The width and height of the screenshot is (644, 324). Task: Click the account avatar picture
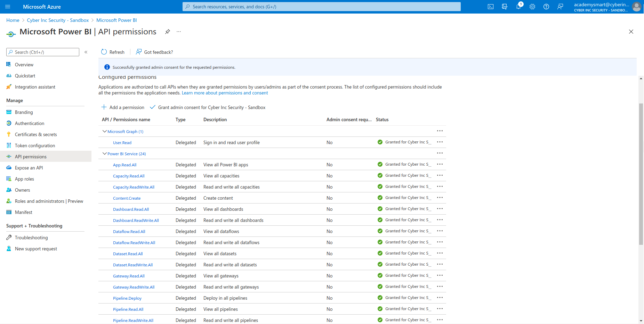[x=637, y=7]
